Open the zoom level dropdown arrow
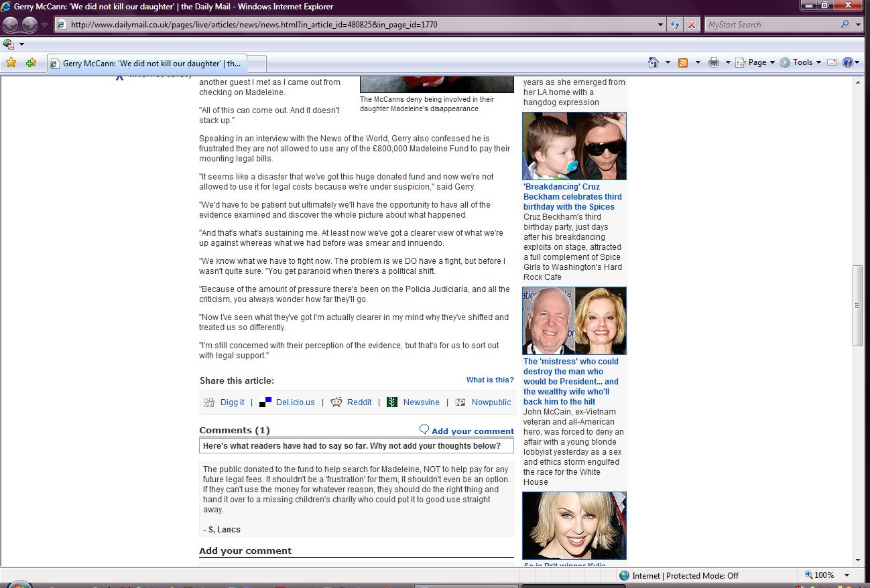This screenshot has height=588, width=870. tap(847, 575)
